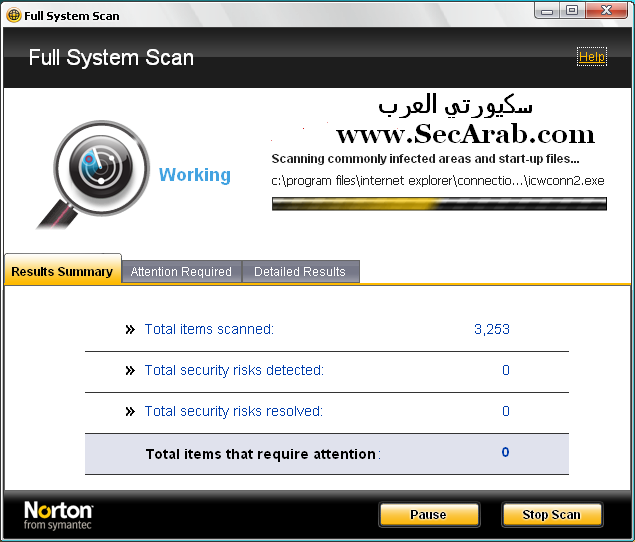Click the magnifying glass scan icon
The height and width of the screenshot is (542, 635).
click(x=94, y=174)
